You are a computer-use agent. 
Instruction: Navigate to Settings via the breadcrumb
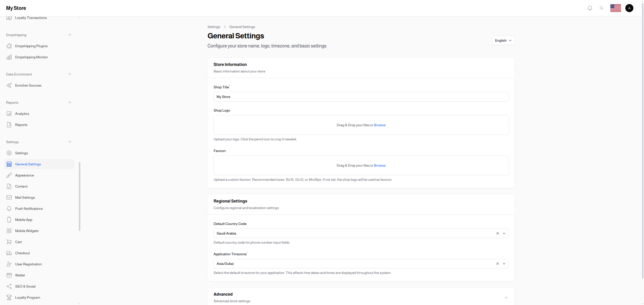click(x=214, y=27)
